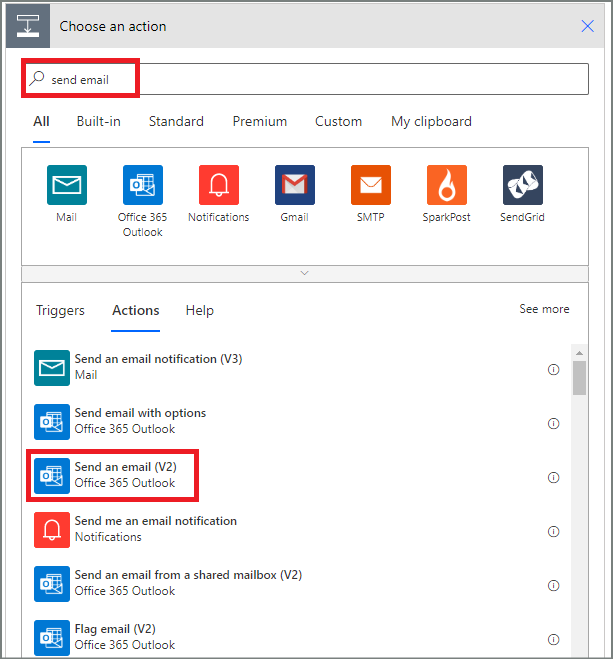The image size is (613, 659).
Task: Pick the Gmail connector icon
Action: click(295, 185)
